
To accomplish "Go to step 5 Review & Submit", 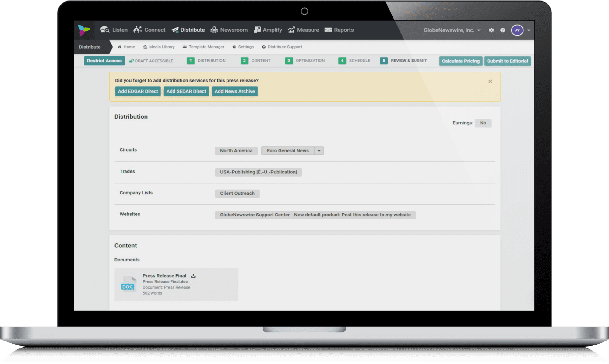I will [403, 61].
